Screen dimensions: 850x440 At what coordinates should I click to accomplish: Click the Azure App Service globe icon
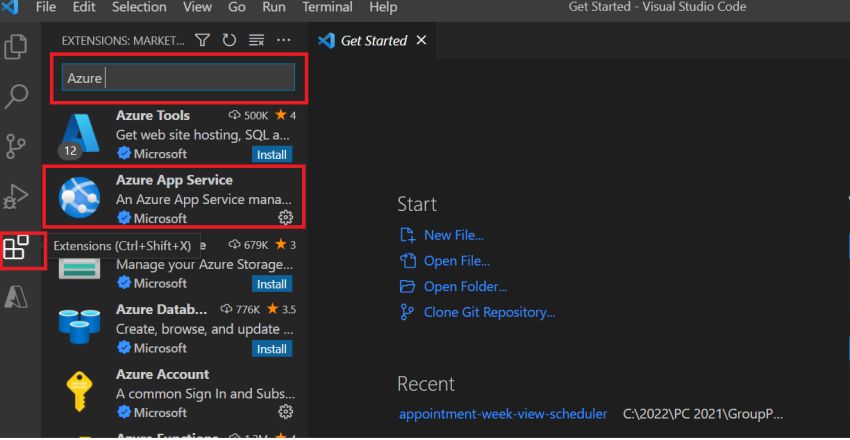click(x=80, y=197)
